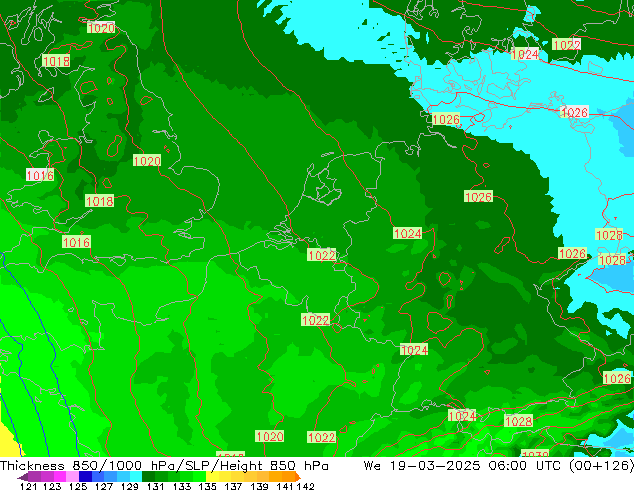Click the legend value 121

click(x=28, y=486)
